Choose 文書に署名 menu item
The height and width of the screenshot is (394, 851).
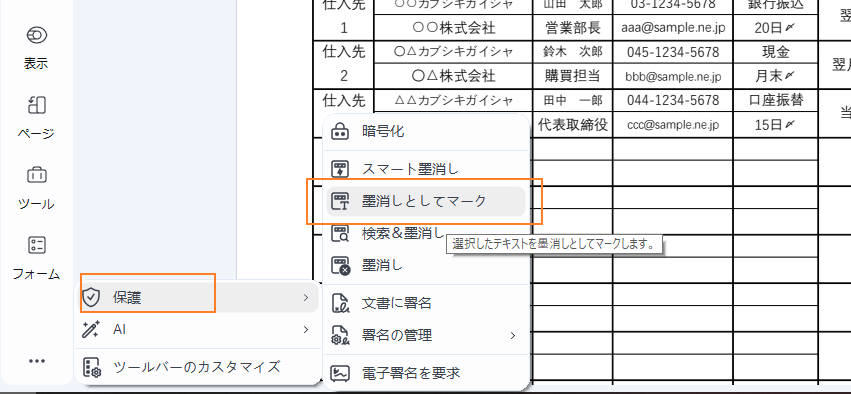click(426, 303)
